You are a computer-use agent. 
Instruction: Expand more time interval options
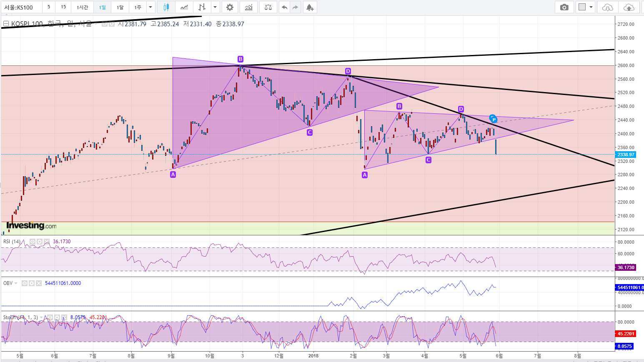click(150, 7)
